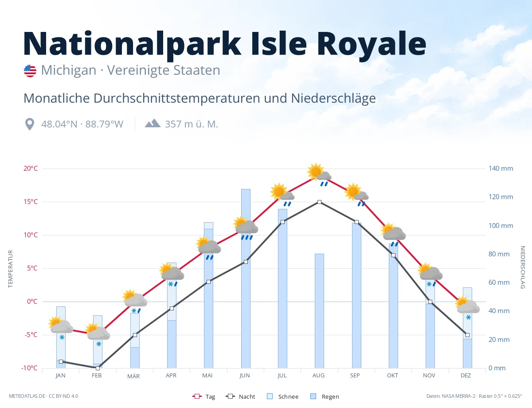Click the mountain elevation icon
Screen dimensions: 532x408
(153, 123)
